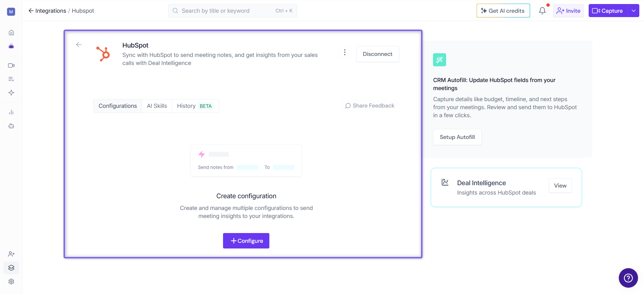Switch to the AI Skills tab
The height and width of the screenshot is (294, 644).
(157, 106)
